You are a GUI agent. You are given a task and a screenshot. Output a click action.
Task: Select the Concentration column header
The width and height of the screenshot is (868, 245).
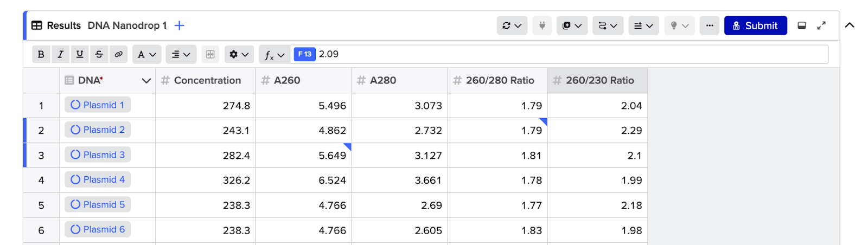point(206,80)
